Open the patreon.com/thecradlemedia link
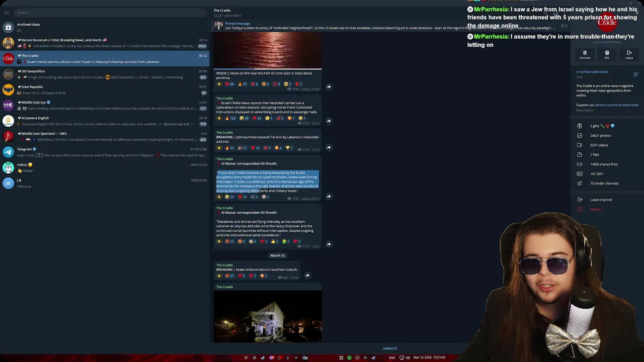The image size is (644, 362). click(x=616, y=105)
